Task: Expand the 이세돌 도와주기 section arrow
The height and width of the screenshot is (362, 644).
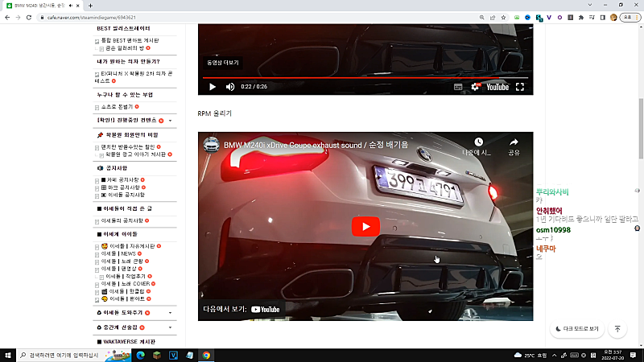Action: [x=170, y=313]
